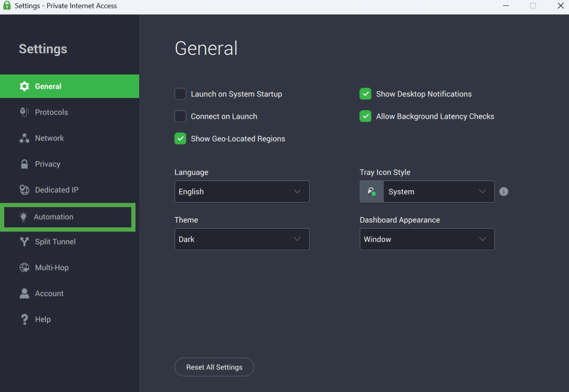Viewport: 569px width, 392px height.
Task: Click the gear icon beside General
Action: tap(24, 86)
